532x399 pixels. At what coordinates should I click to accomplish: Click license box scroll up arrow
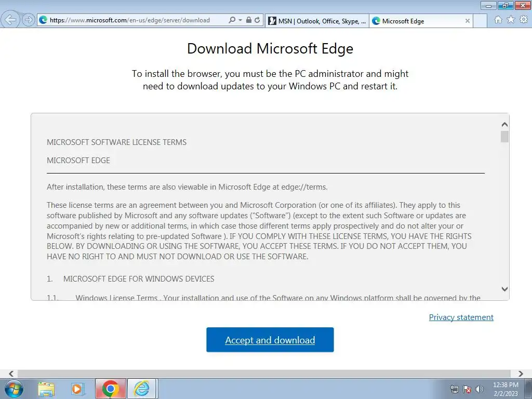[x=504, y=125]
